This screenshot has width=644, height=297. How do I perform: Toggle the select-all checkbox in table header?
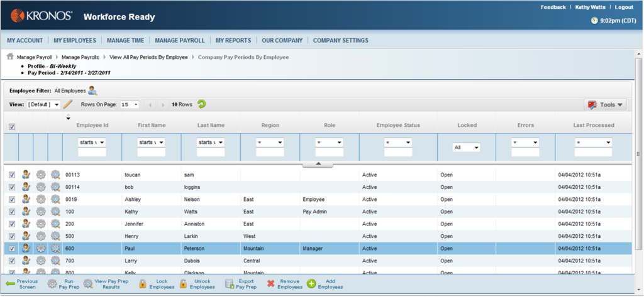click(12, 127)
